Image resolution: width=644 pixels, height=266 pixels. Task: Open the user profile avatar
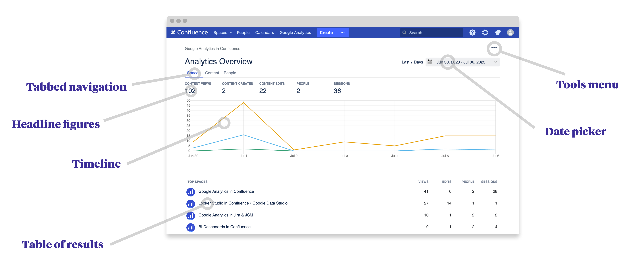click(x=510, y=32)
